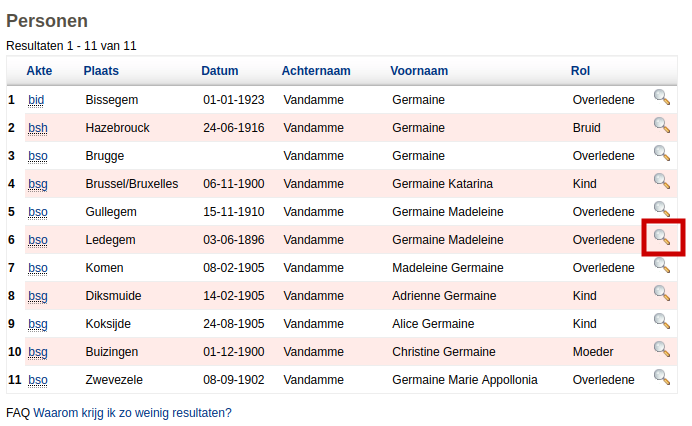Screen dimensions: 692x426
Task: Click magnifier icon for Buizingen row
Action: (661, 349)
